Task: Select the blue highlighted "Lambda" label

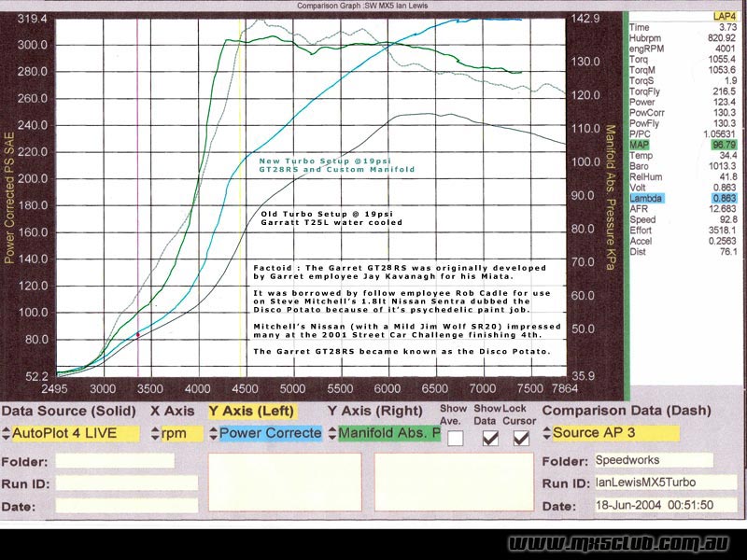Action: click(x=645, y=198)
